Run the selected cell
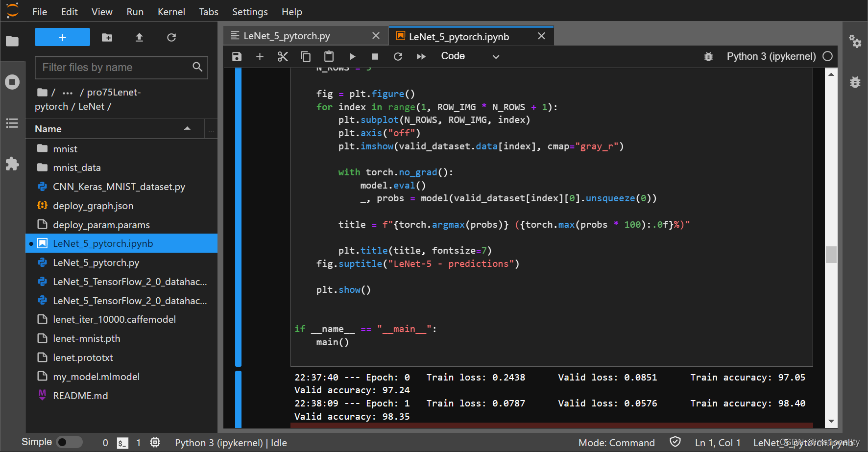Viewport: 868px width, 452px height. click(x=352, y=56)
